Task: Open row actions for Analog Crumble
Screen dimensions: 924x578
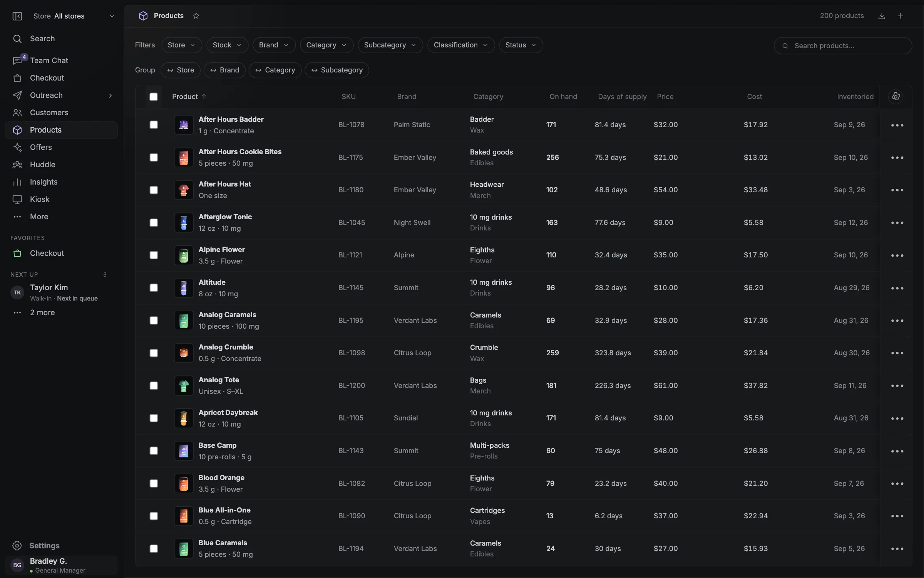Action: tap(897, 353)
